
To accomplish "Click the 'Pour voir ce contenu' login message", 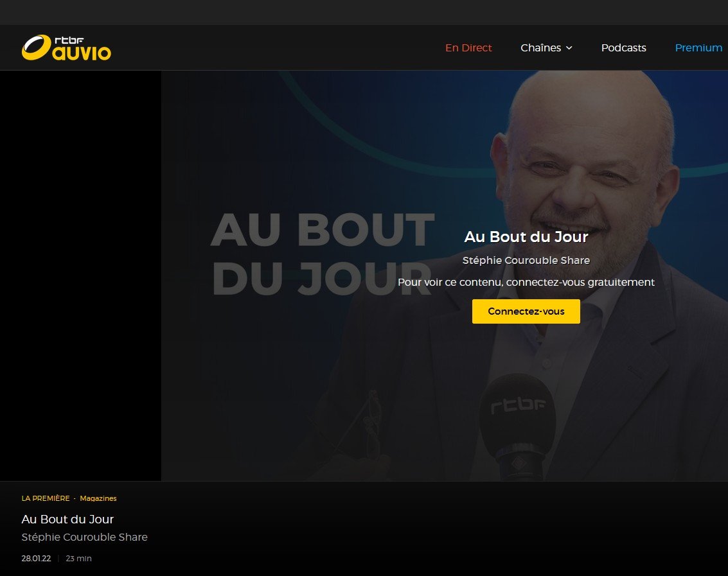I will click(x=526, y=282).
